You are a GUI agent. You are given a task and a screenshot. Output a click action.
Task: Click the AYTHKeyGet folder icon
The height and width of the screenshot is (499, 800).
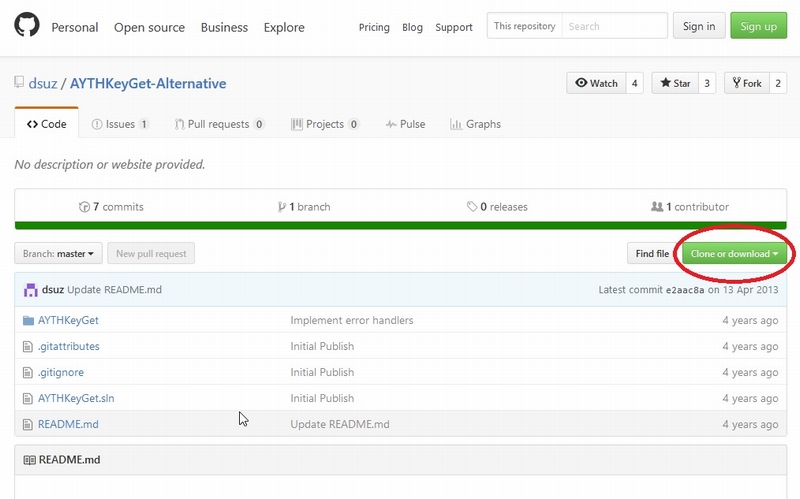28,320
